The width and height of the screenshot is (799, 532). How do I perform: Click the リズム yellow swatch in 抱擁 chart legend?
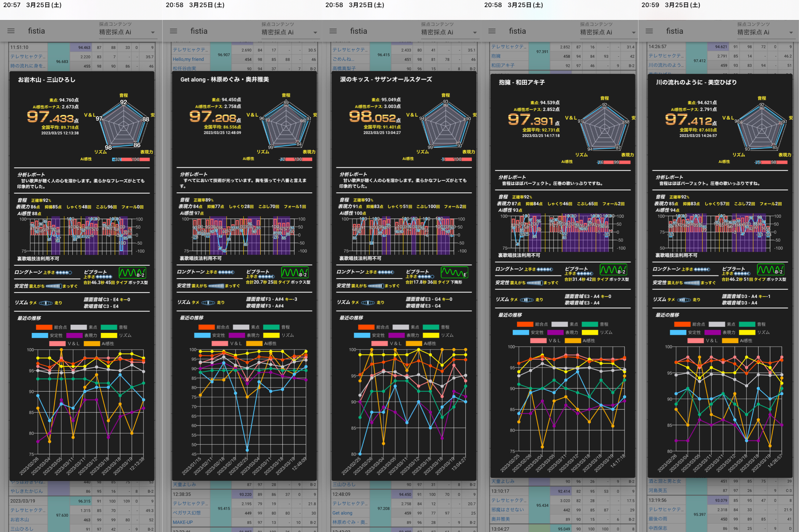click(x=590, y=333)
